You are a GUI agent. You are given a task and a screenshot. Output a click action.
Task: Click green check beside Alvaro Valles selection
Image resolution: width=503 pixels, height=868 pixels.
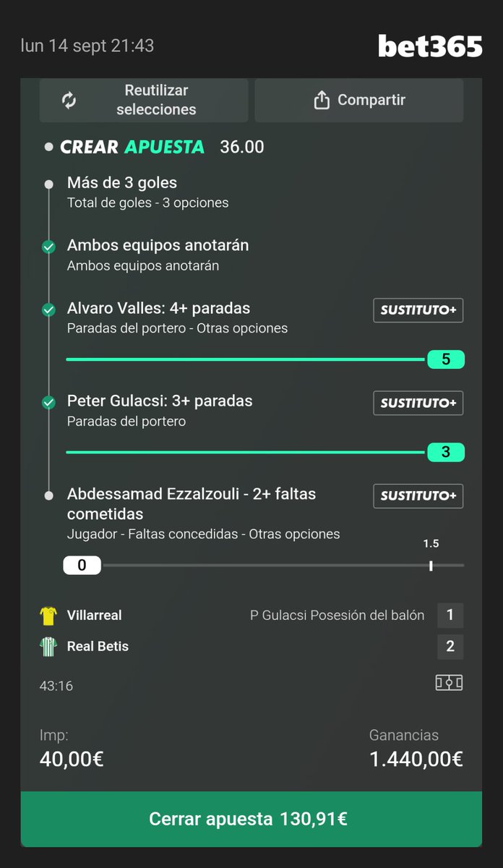pos(48,310)
